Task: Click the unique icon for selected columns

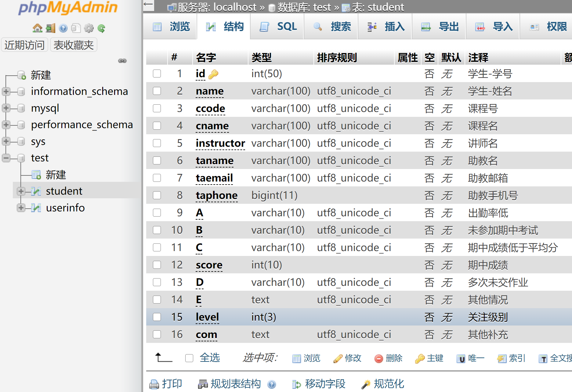Action: pos(461,359)
